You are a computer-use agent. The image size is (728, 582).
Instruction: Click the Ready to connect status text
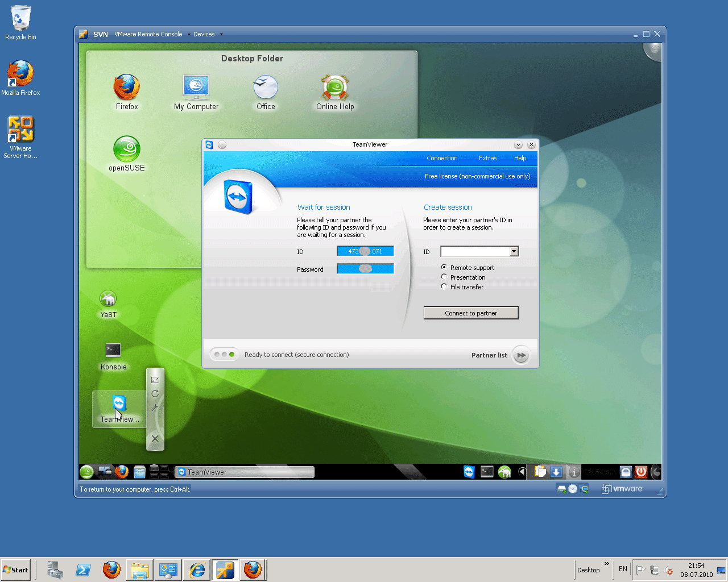click(x=296, y=355)
